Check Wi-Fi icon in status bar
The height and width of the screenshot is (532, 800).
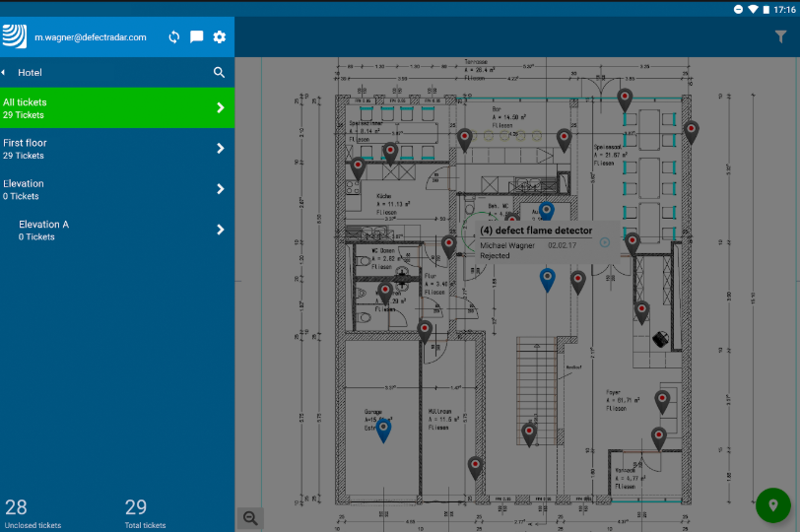coord(753,9)
